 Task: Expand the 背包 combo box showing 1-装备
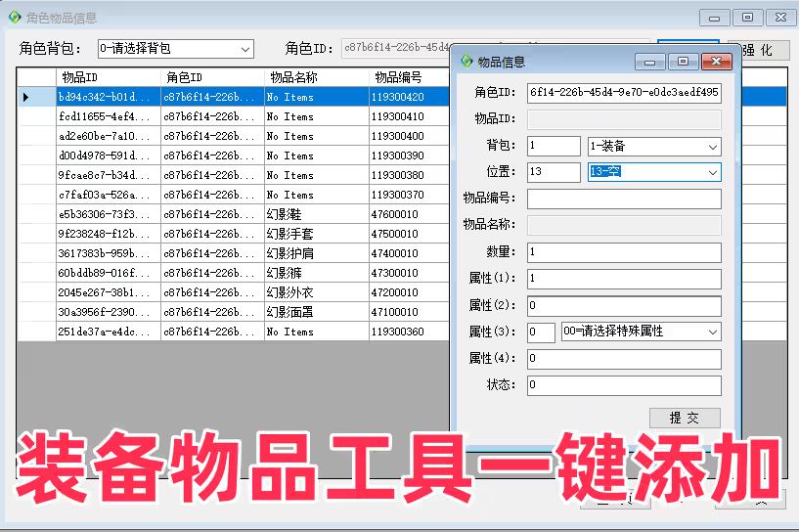(x=654, y=147)
